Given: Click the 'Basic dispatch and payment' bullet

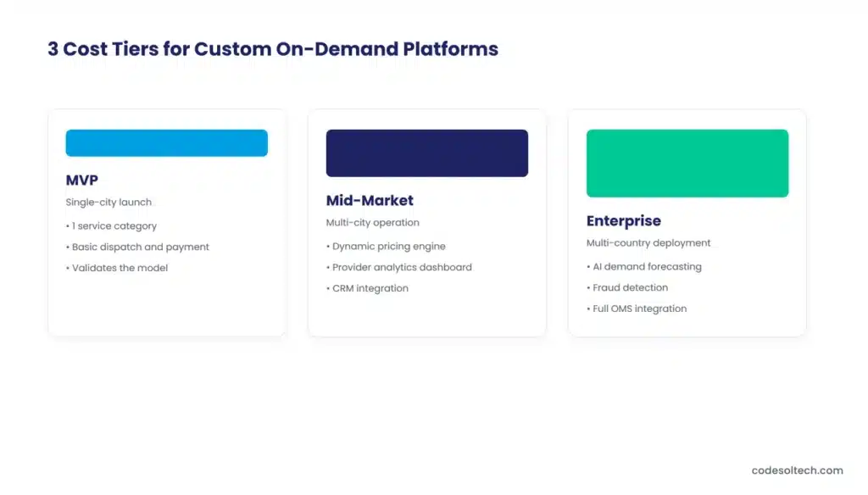Looking at the screenshot, I should (137, 247).
